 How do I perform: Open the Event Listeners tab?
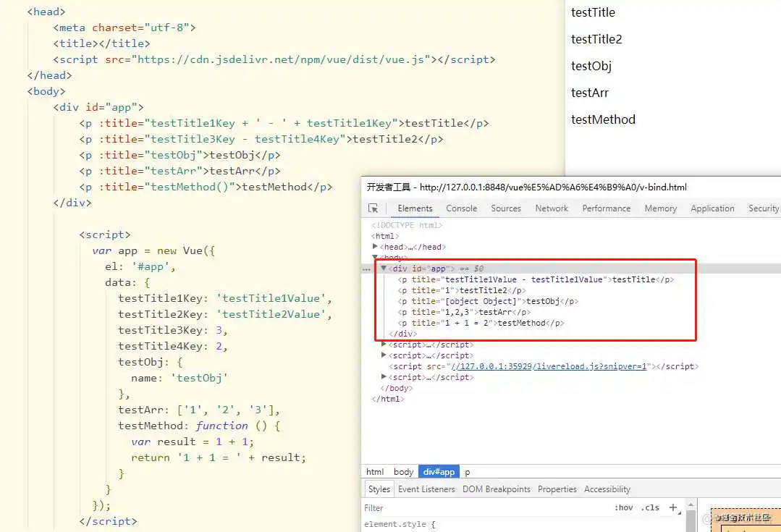point(426,489)
